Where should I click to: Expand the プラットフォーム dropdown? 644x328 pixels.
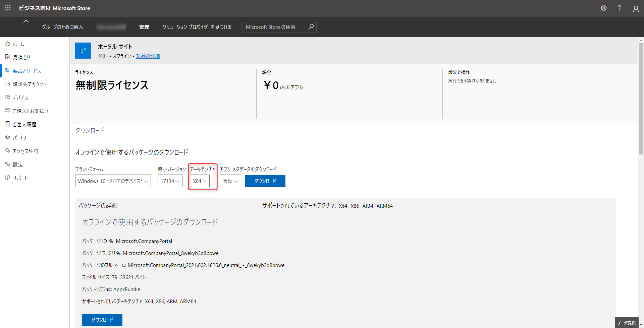pyautogui.click(x=113, y=181)
